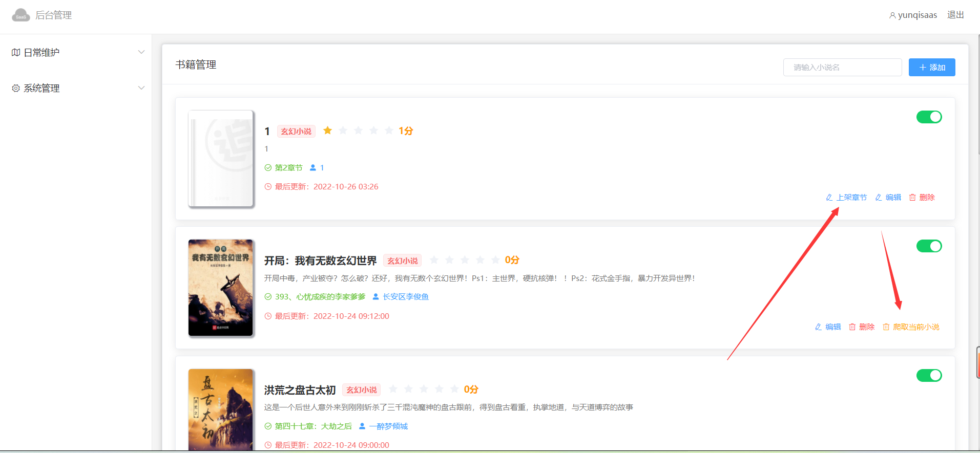Open the 日常维护 sidebar menu
This screenshot has height=453, width=980.
click(76, 52)
